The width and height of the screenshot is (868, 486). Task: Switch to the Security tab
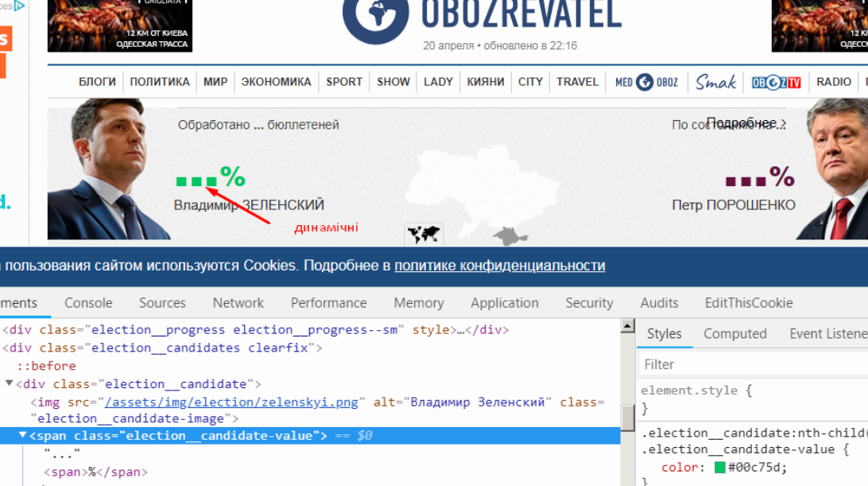(x=589, y=302)
